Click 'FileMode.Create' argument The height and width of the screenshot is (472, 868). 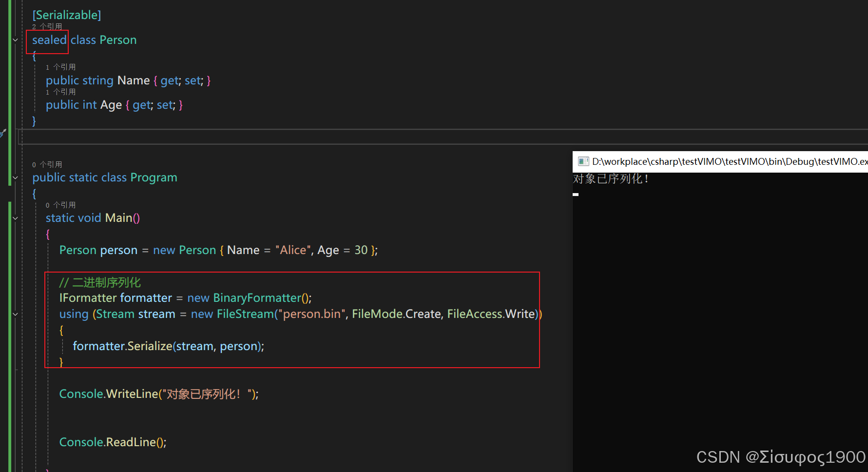coord(397,314)
